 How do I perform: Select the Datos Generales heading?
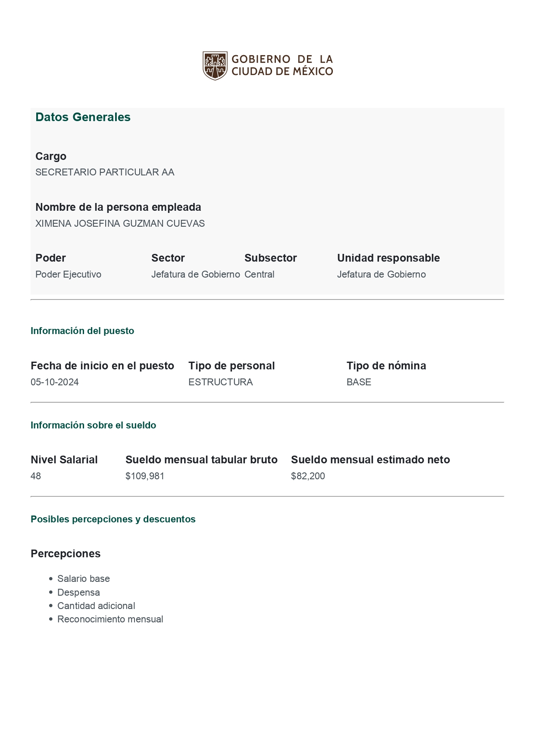[83, 117]
